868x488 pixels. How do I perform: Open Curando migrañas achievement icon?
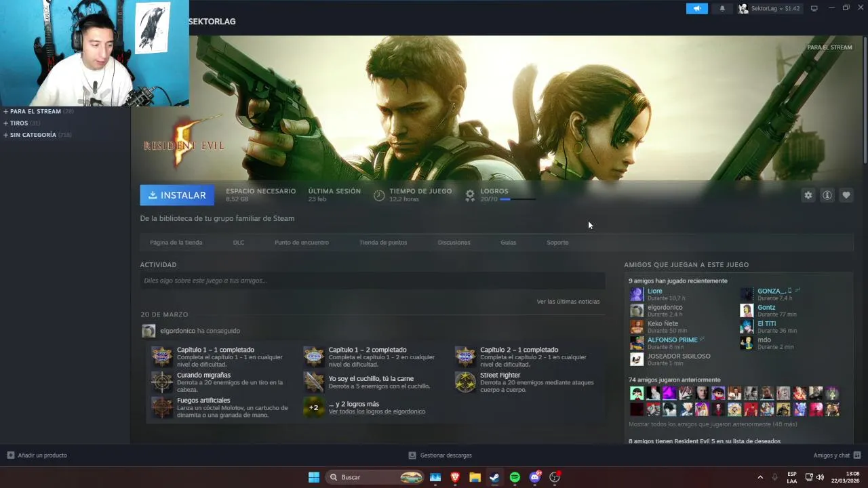[162, 382]
